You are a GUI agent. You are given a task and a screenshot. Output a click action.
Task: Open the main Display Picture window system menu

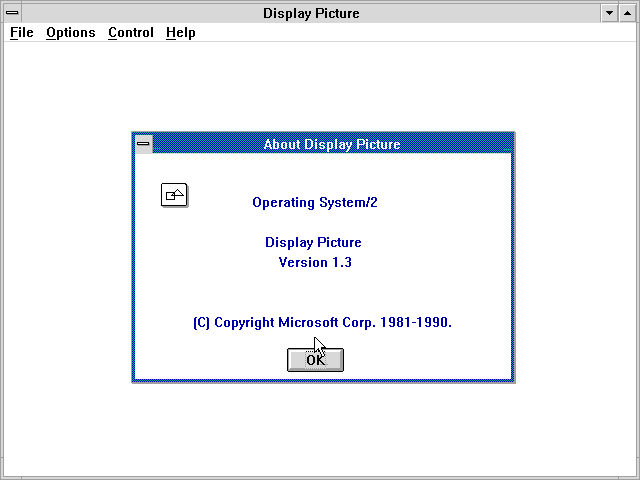pyautogui.click(x=13, y=13)
